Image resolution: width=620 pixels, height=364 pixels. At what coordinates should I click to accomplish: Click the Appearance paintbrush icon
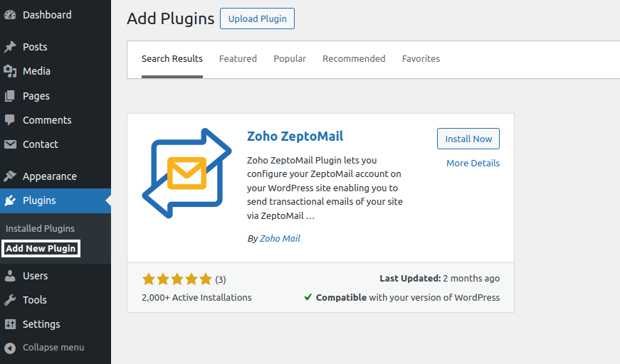[10, 176]
